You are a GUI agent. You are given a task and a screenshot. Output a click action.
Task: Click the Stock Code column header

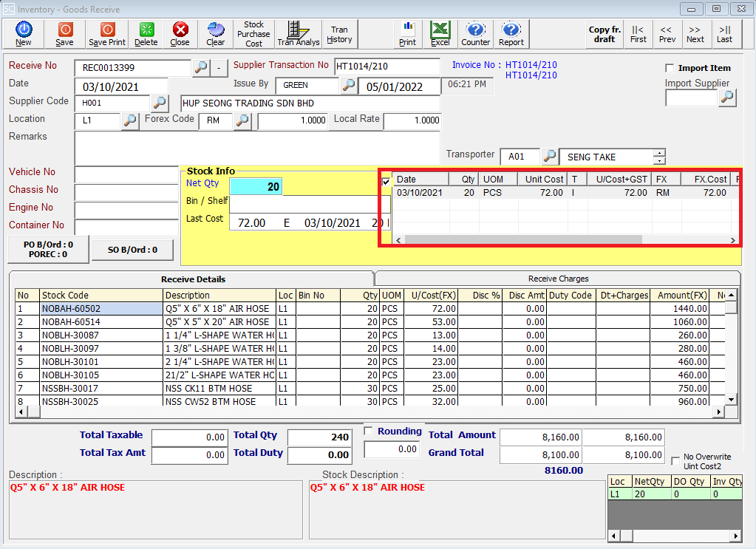coord(101,295)
